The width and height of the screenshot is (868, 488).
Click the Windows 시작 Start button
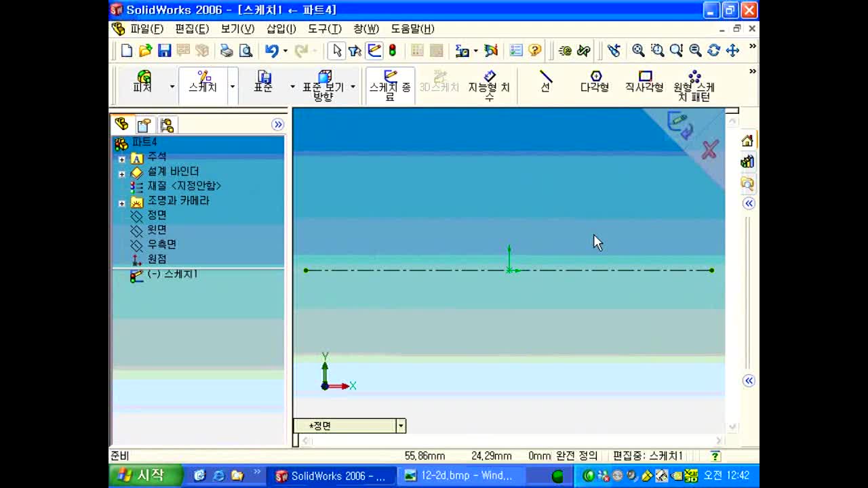click(x=146, y=475)
